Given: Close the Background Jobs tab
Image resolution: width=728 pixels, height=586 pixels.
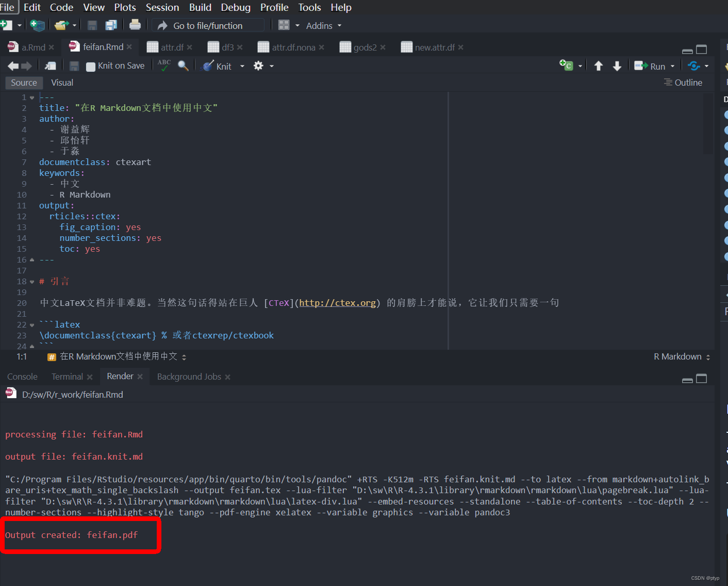Looking at the screenshot, I should pyautogui.click(x=227, y=377).
